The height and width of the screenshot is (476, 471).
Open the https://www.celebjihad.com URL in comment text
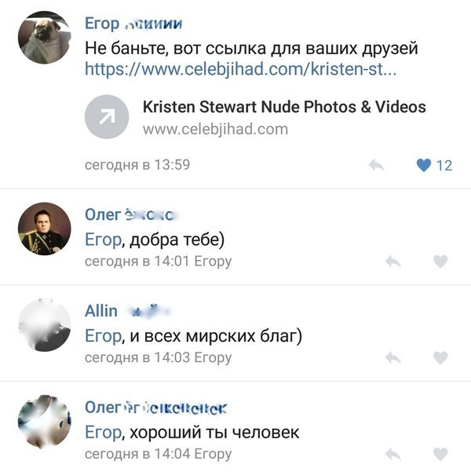pyautogui.click(x=240, y=69)
